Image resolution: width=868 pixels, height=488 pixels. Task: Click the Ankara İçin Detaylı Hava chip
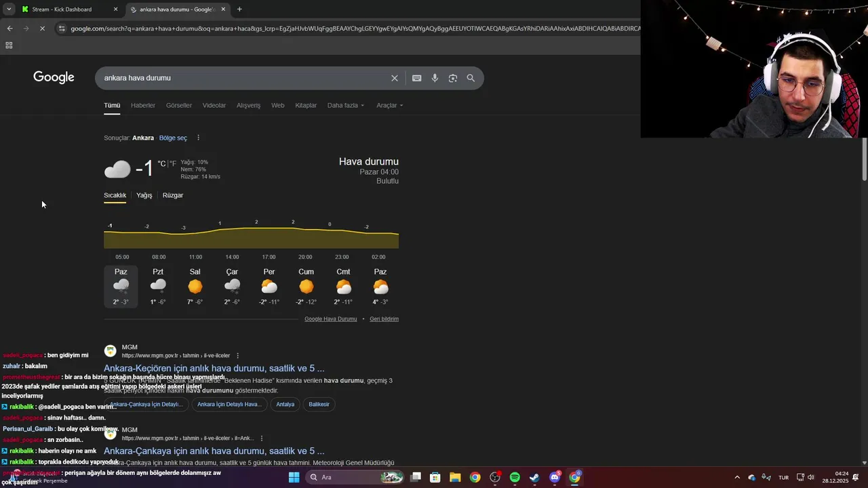tap(229, 405)
